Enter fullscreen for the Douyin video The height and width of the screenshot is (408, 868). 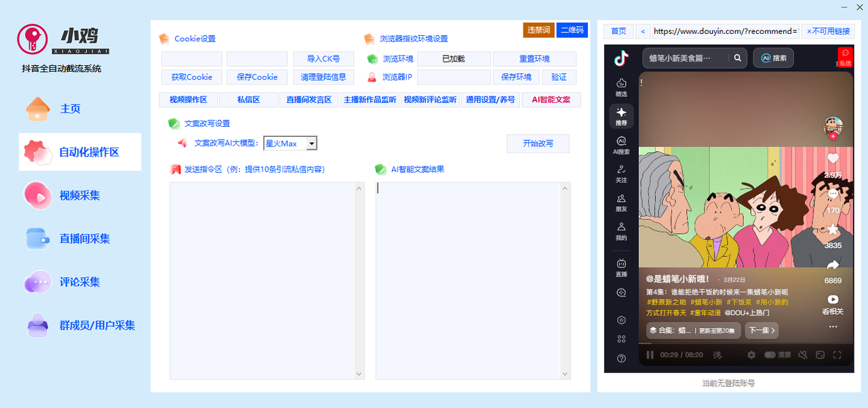[x=837, y=354]
